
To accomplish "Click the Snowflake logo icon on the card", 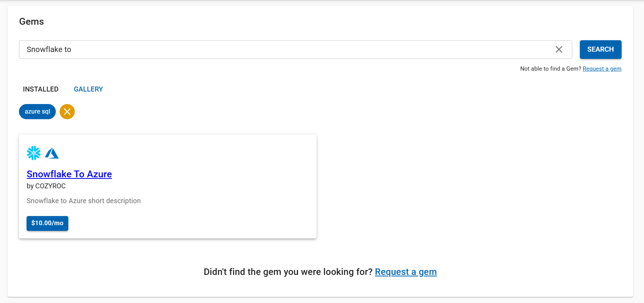I will tap(34, 153).
